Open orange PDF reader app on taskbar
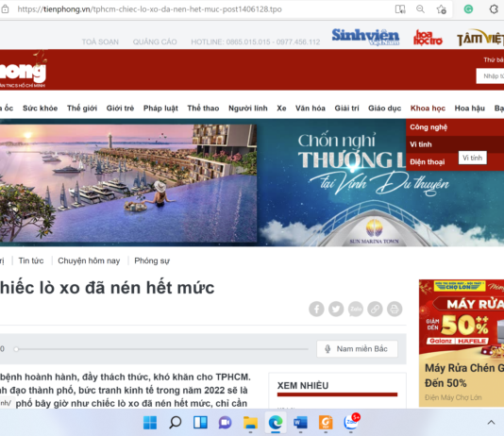This screenshot has width=504, height=436. (x=326, y=422)
